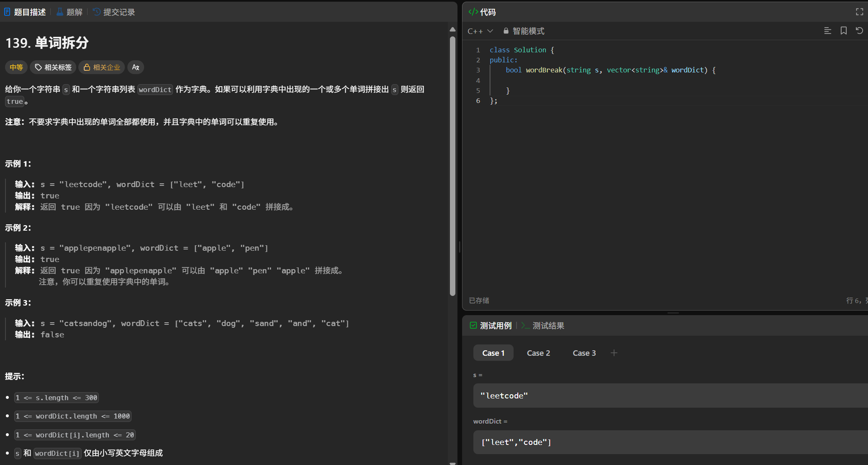Toggle 智能模式 smart mode
Screen dimensions: 868x465
click(x=528, y=31)
